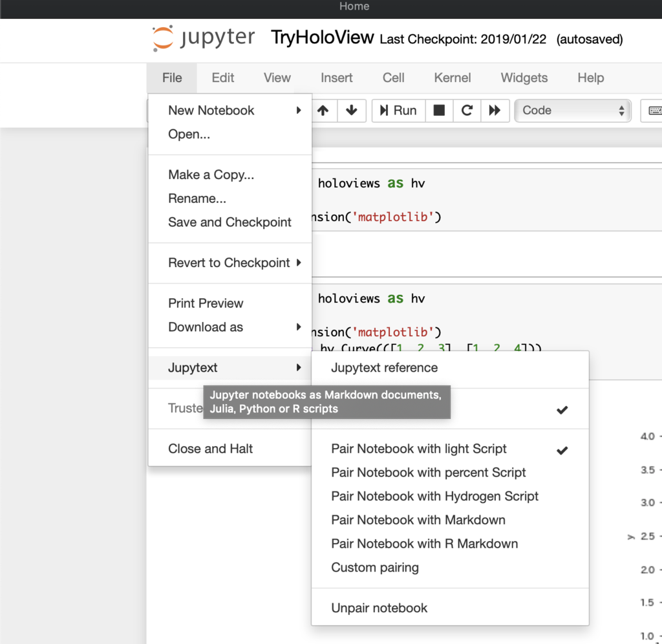The width and height of the screenshot is (662, 644).
Task: Move the selected cell up using the arrow icon
Action: click(323, 111)
